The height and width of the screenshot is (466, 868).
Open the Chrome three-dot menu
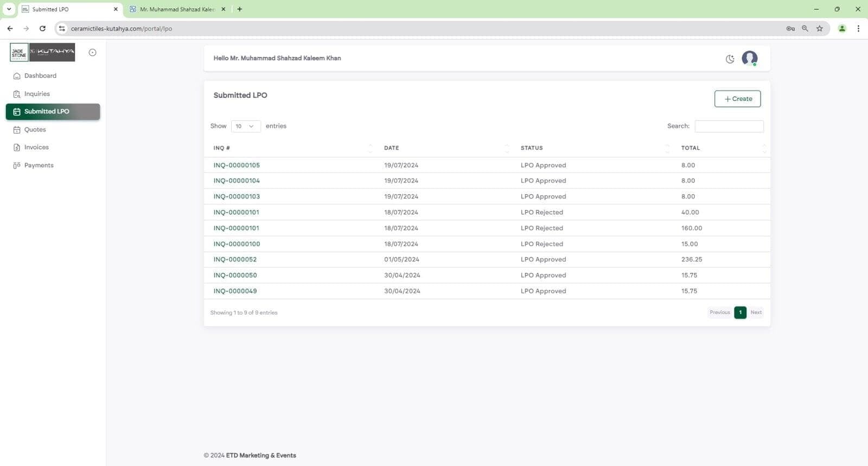[x=858, y=29]
